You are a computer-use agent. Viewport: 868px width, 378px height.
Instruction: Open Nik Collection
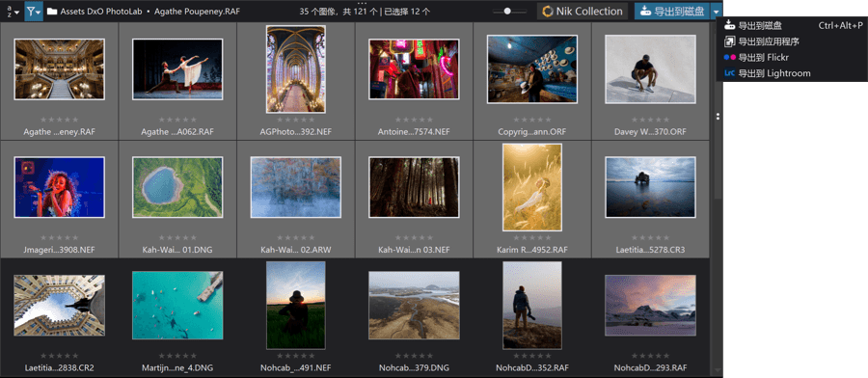click(582, 11)
